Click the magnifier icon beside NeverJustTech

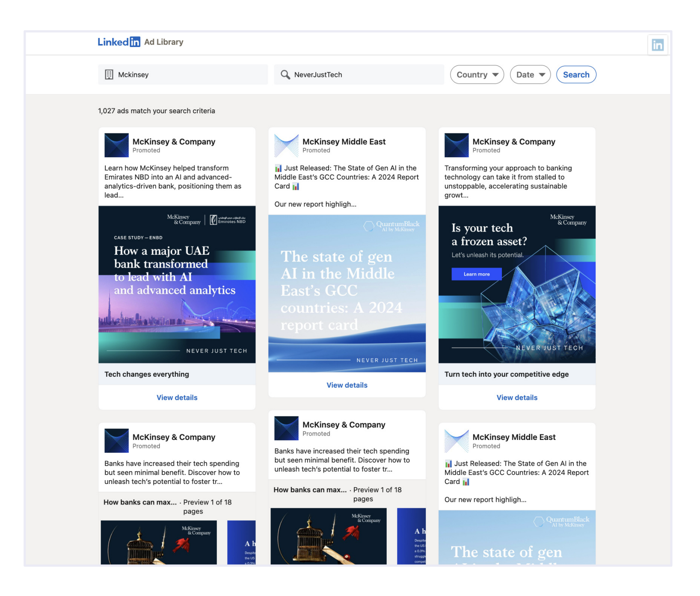tap(285, 74)
